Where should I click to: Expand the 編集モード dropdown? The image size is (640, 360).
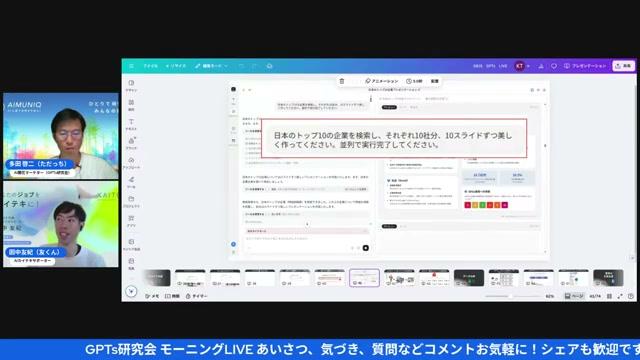(211, 66)
